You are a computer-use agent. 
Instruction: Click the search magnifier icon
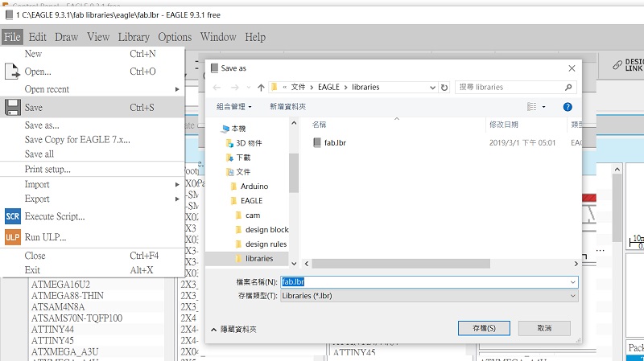[568, 88]
